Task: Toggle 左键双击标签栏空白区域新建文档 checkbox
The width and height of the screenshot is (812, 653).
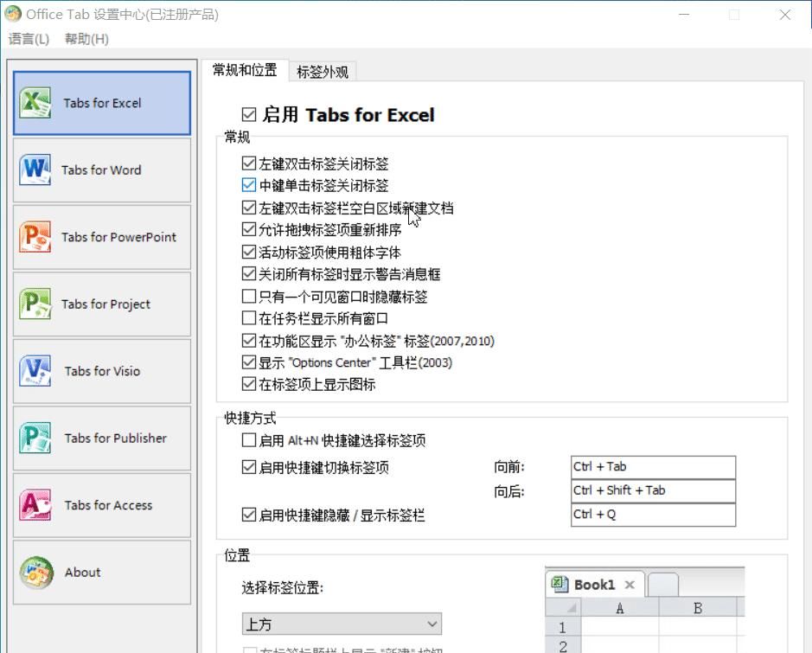Action: pos(249,207)
